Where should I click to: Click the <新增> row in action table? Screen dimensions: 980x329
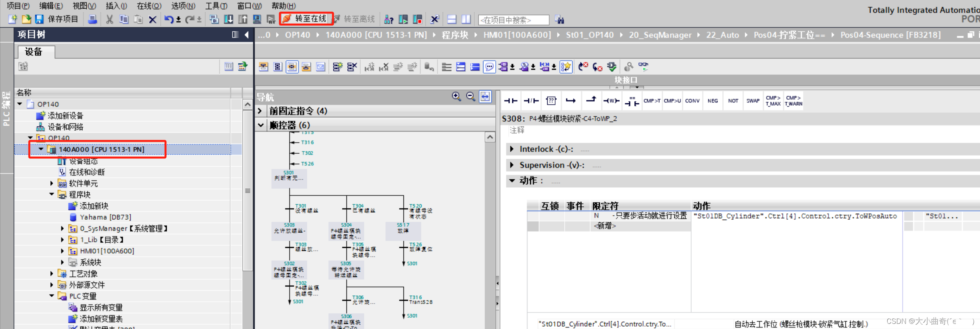605,226
